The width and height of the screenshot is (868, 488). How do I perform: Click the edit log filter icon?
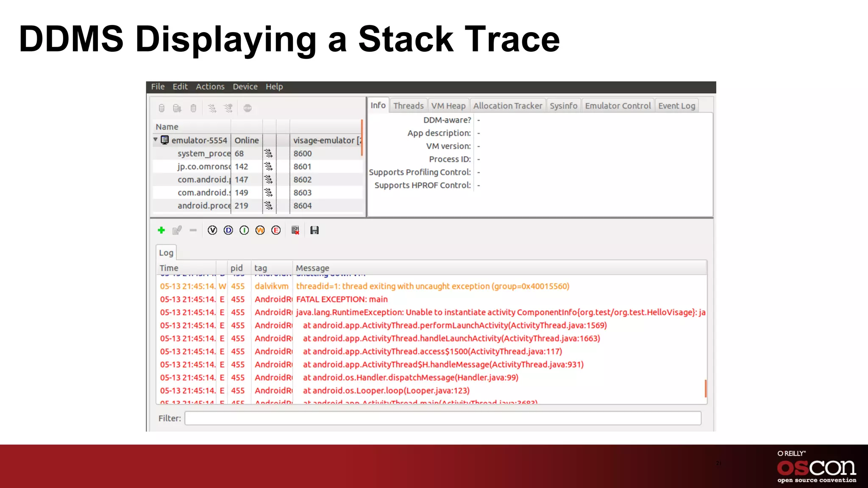pos(177,230)
